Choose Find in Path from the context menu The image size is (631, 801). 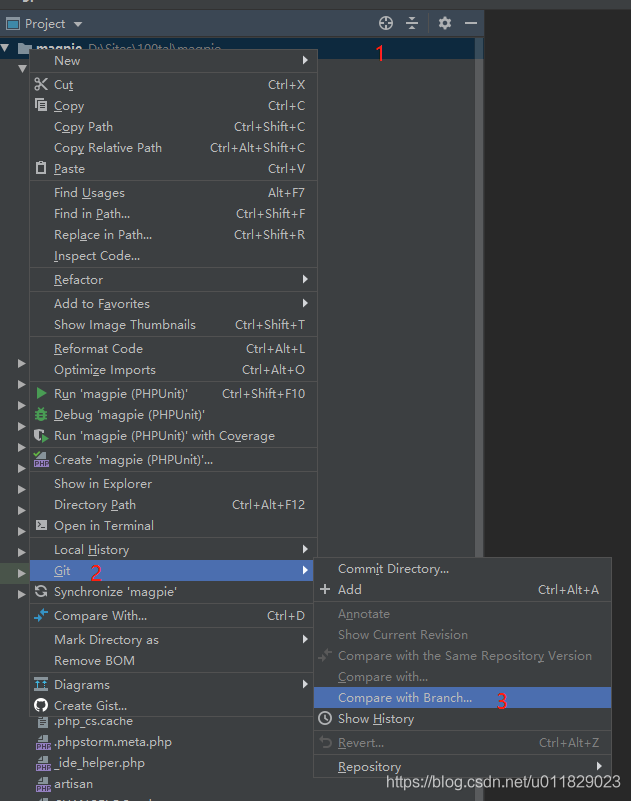point(92,213)
